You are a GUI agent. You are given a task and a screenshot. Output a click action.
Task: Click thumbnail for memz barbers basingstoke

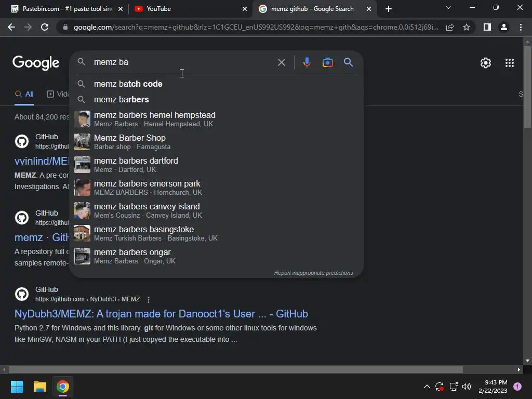click(82, 233)
